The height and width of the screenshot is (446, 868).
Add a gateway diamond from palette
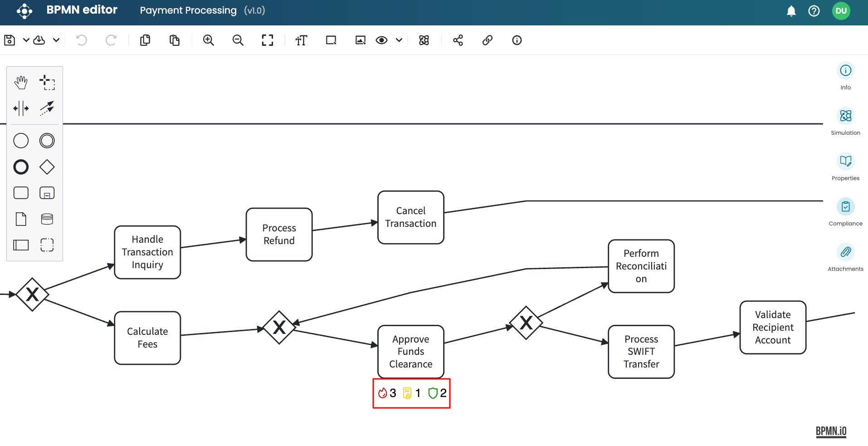click(47, 167)
